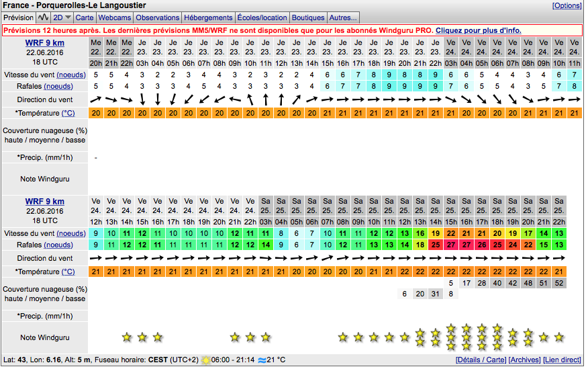The width and height of the screenshot is (588, 371).
Task: Click the sun sunrise-sunset icon
Action: coord(205,360)
